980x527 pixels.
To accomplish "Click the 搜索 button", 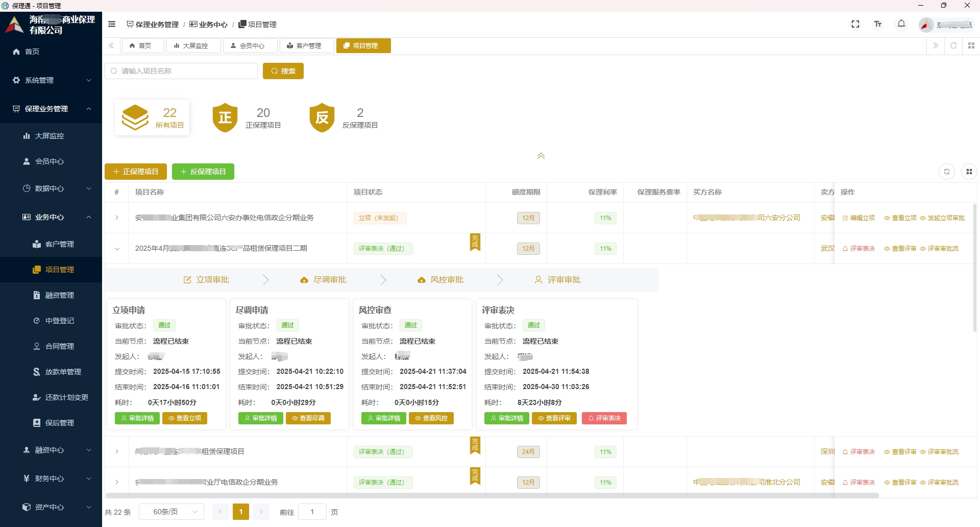I will 283,71.
